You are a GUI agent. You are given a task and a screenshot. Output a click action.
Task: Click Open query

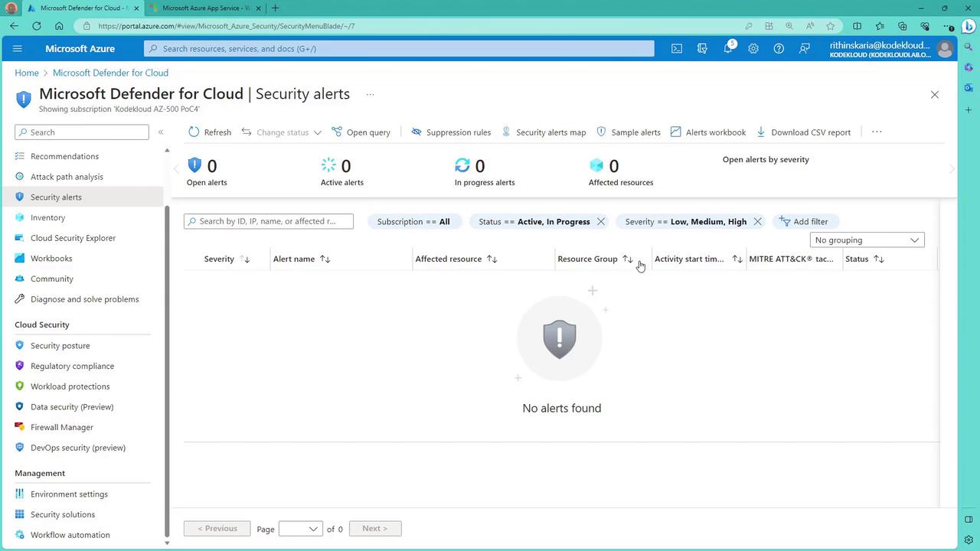[361, 132]
